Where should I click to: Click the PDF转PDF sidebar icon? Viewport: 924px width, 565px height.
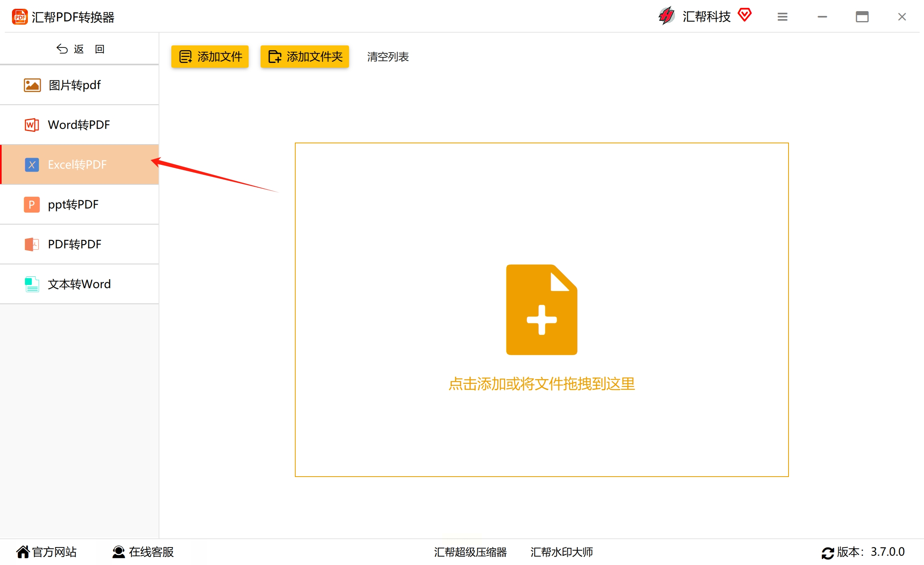32,244
